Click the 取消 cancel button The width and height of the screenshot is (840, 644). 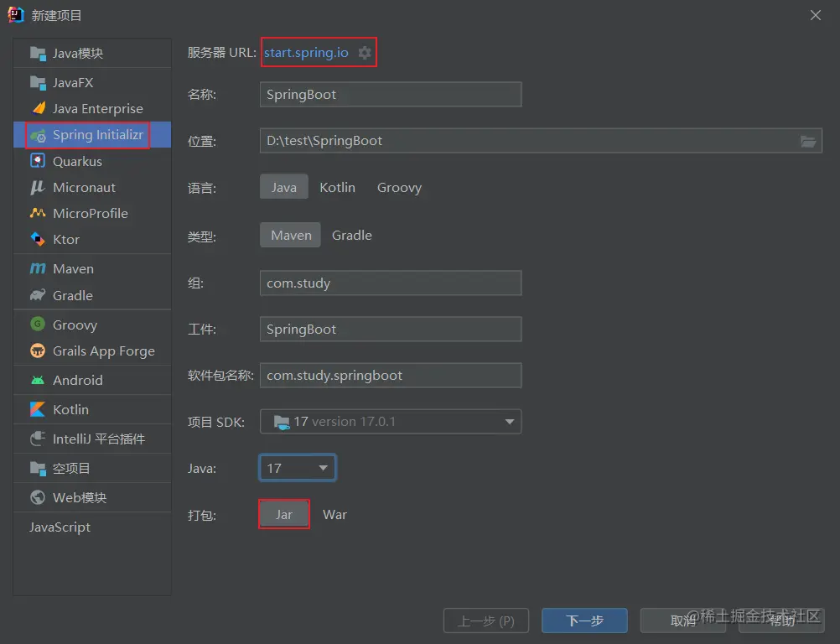pos(683,621)
